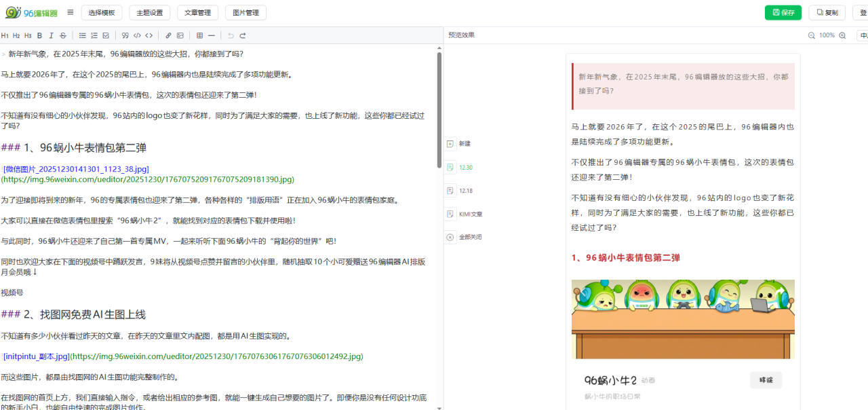Open 文章管理 article management
The image size is (868, 410).
point(198,12)
